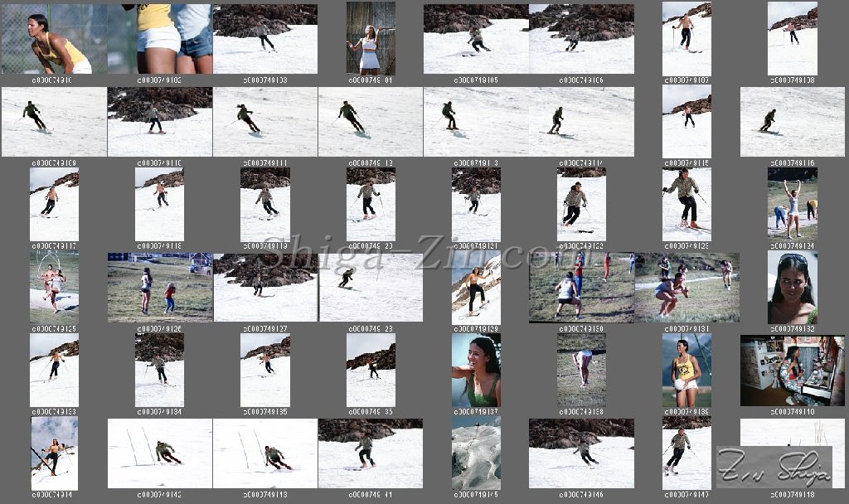Select skier thumbnail c000749111
Image resolution: width=849 pixels, height=504 pixels.
click(264, 121)
